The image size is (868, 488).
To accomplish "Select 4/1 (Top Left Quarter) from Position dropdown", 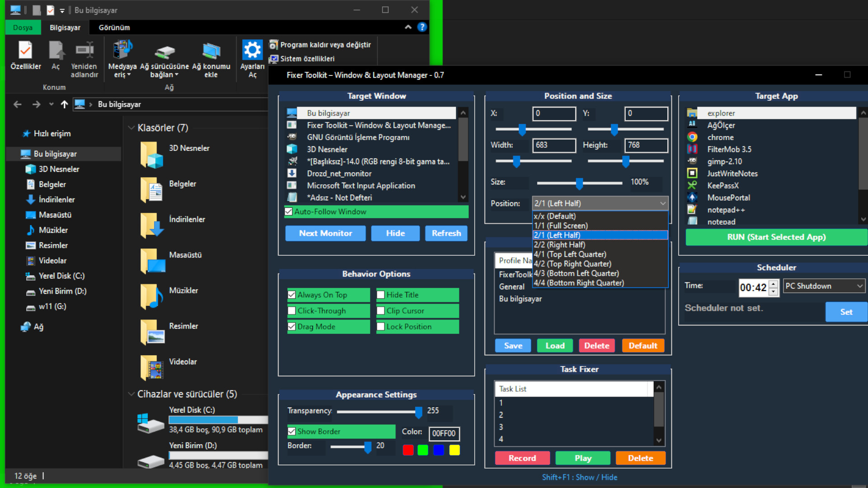I will pyautogui.click(x=570, y=254).
